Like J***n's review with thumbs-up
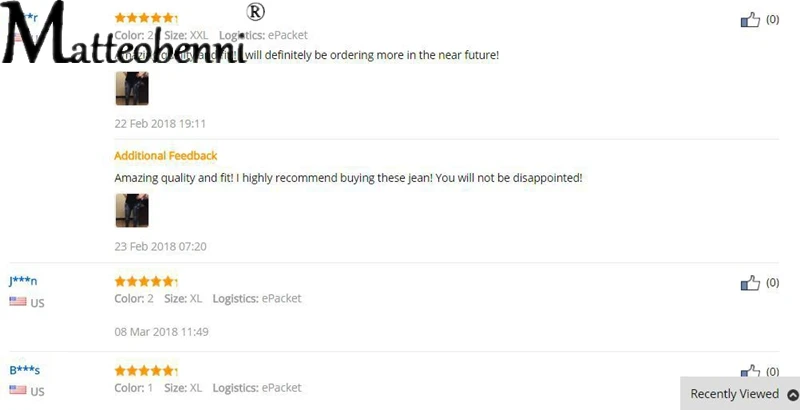 click(750, 284)
